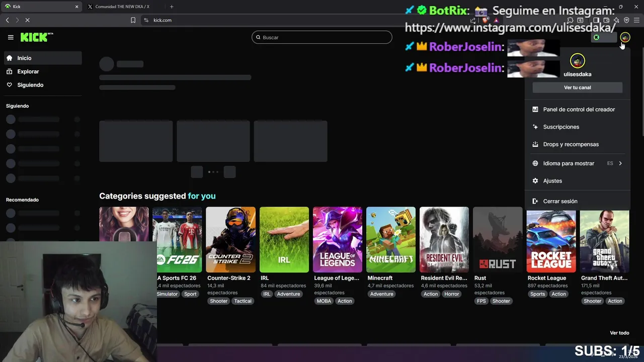Open the Counter-Strike 2 category thumbnail

230,240
